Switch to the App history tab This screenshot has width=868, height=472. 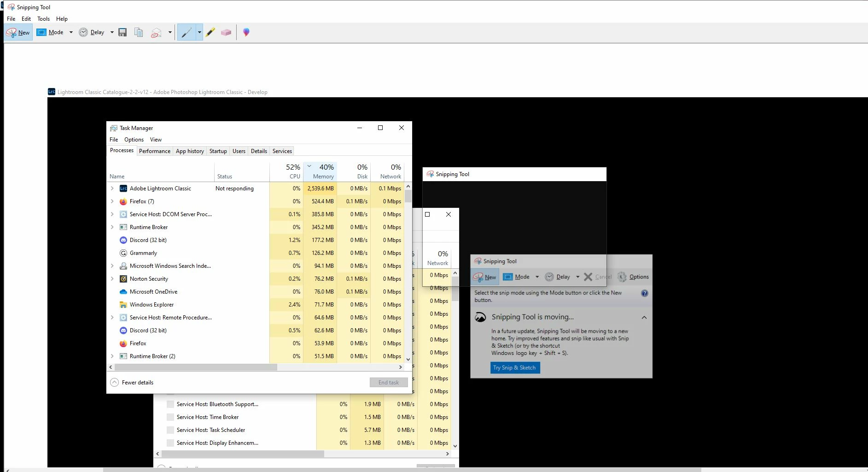(190, 151)
